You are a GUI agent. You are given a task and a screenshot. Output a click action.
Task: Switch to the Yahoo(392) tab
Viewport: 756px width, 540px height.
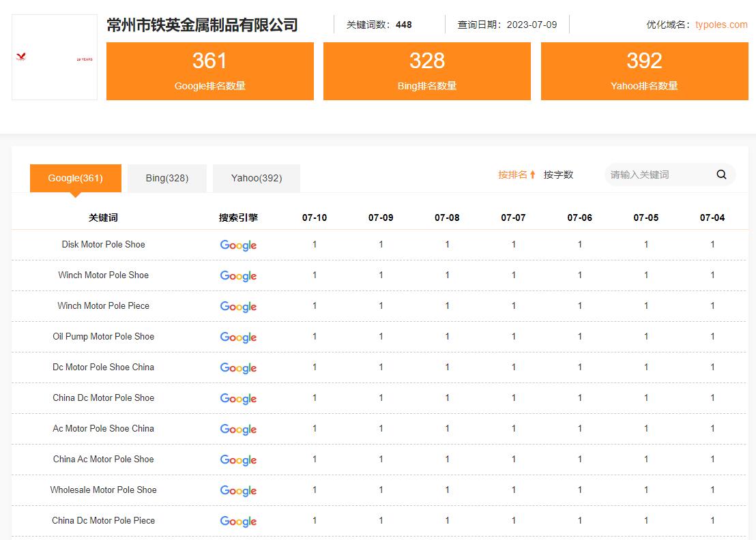[x=257, y=178]
